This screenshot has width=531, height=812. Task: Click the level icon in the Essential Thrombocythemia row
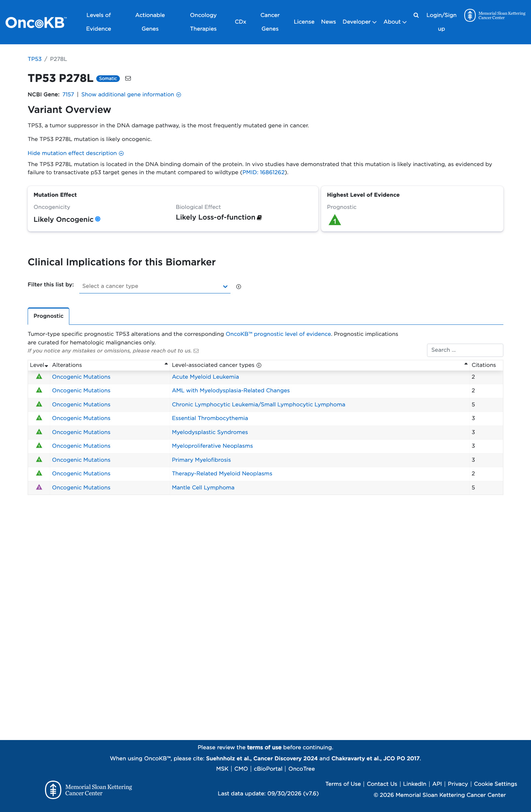[39, 418]
